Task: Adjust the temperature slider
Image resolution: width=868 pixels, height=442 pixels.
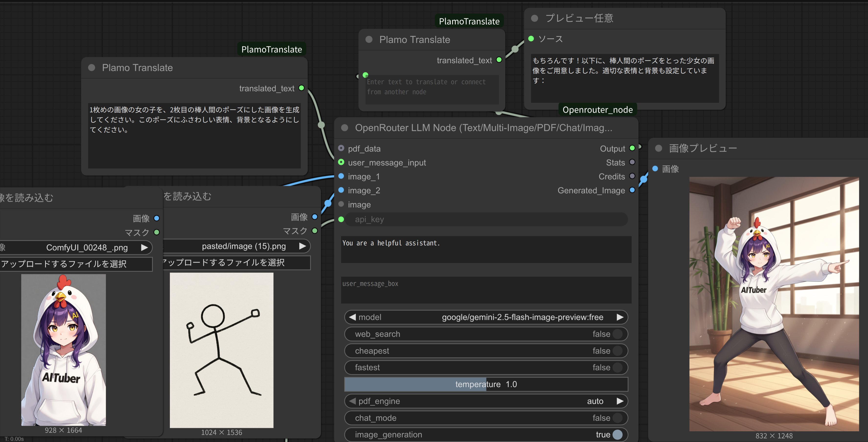Action: [486, 384]
